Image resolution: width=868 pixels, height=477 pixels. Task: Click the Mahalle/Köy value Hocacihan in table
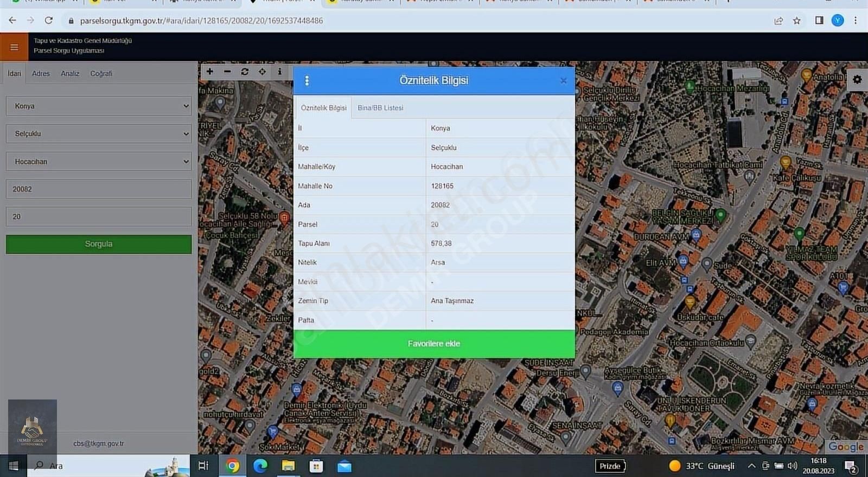(447, 166)
